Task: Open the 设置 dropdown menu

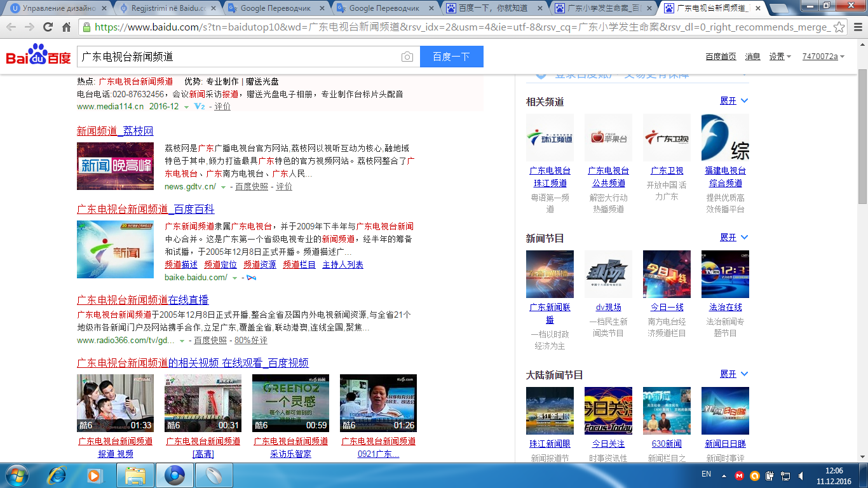Action: (780, 57)
